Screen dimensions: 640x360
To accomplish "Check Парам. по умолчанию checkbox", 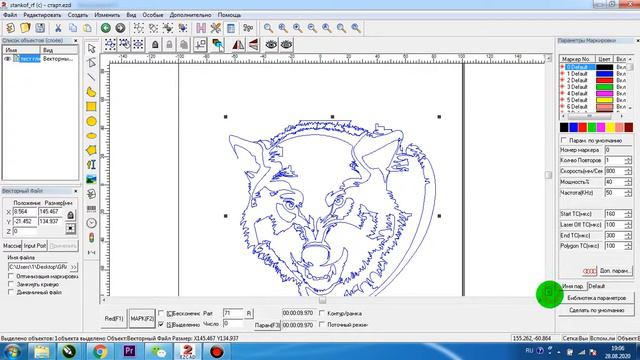I will click(x=564, y=140).
